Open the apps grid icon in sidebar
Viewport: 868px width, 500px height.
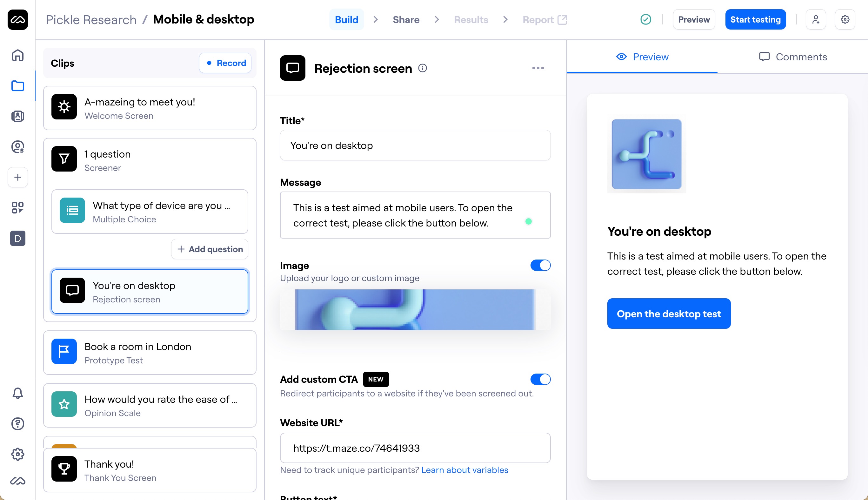(17, 208)
